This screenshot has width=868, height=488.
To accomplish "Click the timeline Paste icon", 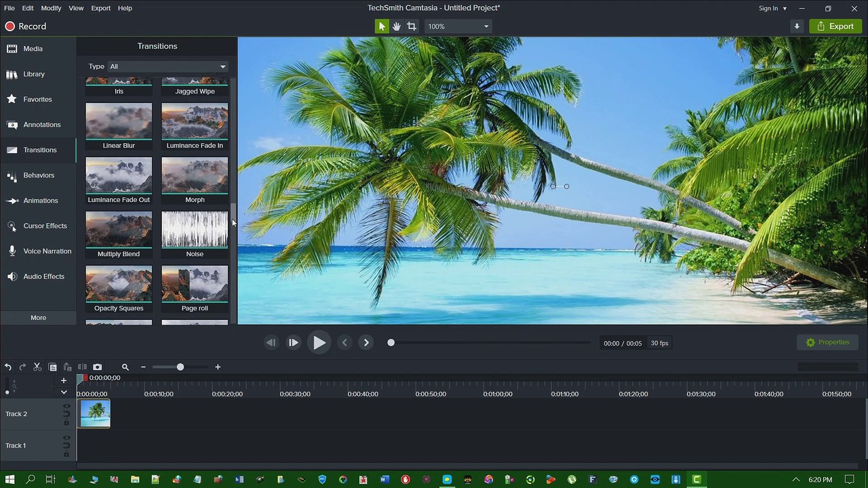I will point(67,367).
